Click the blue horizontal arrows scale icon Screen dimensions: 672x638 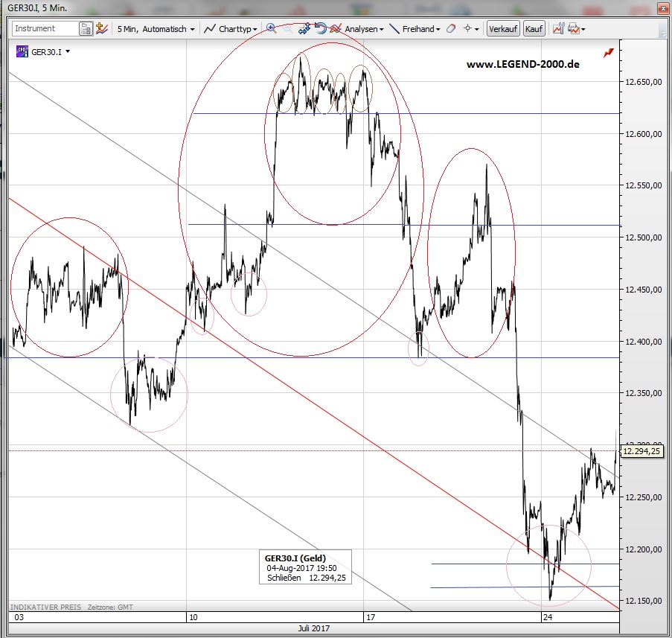click(x=304, y=29)
